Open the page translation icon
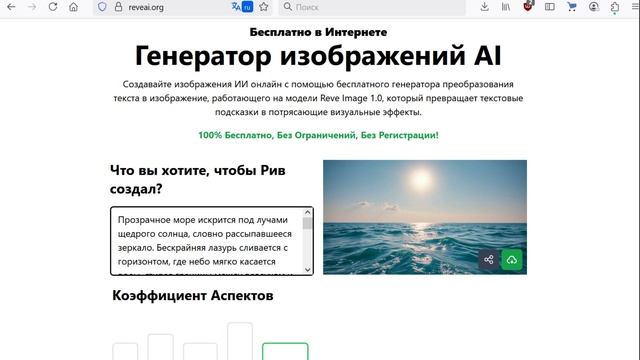Viewport: 640px width, 360px height. 236,7
